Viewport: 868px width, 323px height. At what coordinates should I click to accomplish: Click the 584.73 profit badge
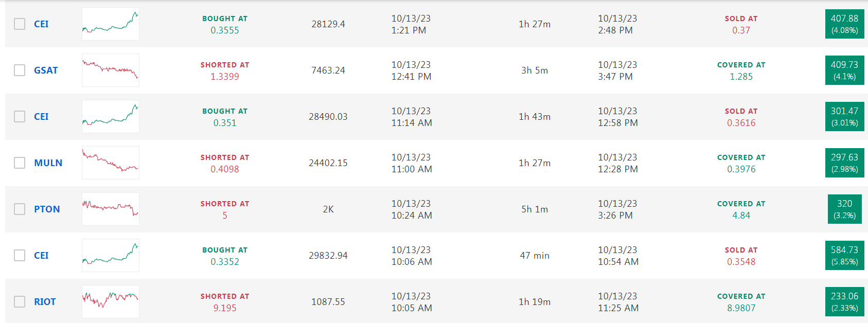coord(844,255)
